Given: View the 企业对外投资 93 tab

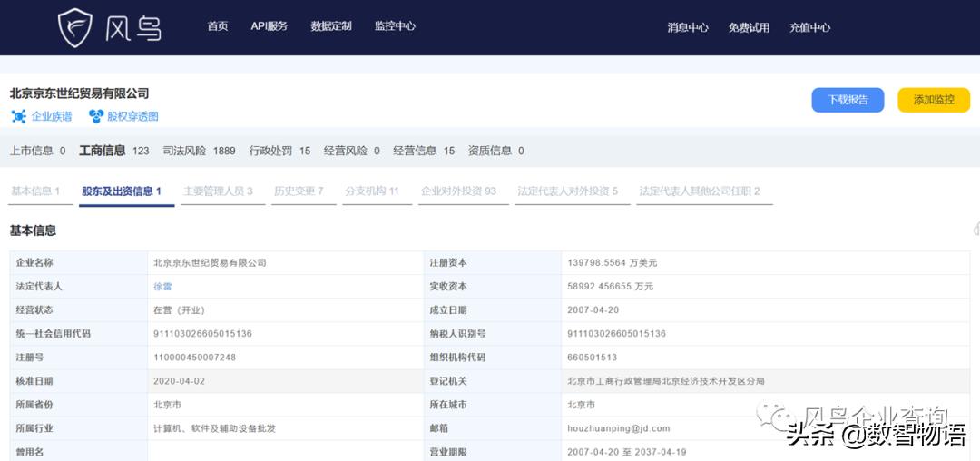Looking at the screenshot, I should click(x=458, y=191).
